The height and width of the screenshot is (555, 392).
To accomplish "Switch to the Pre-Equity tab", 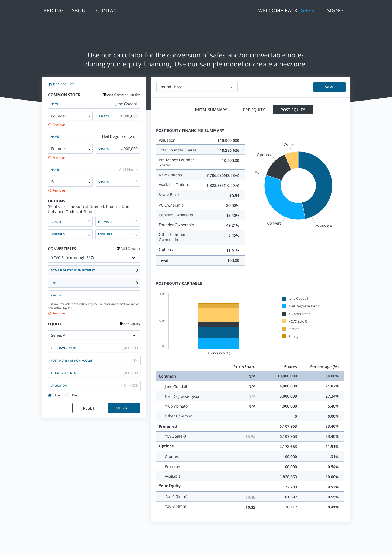I will pyautogui.click(x=254, y=110).
